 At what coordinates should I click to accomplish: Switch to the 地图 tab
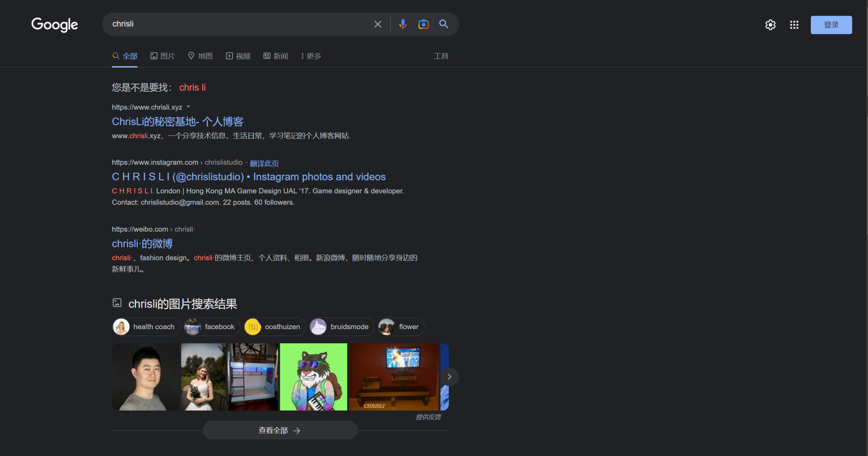point(200,56)
